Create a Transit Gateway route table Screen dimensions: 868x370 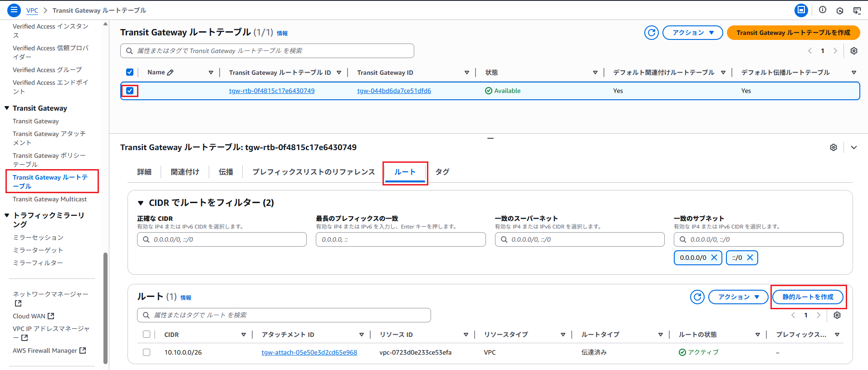click(x=794, y=33)
